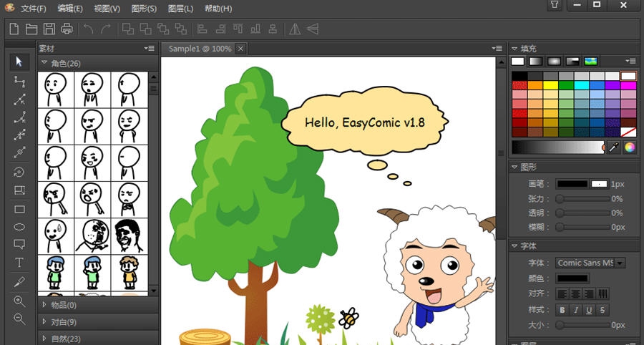Close the Sample1 document tab

click(240, 49)
